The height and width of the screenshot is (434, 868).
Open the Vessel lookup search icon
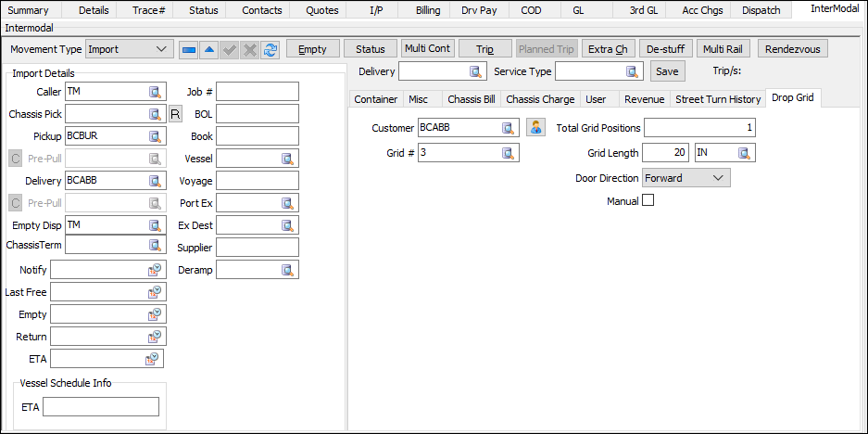[288, 159]
